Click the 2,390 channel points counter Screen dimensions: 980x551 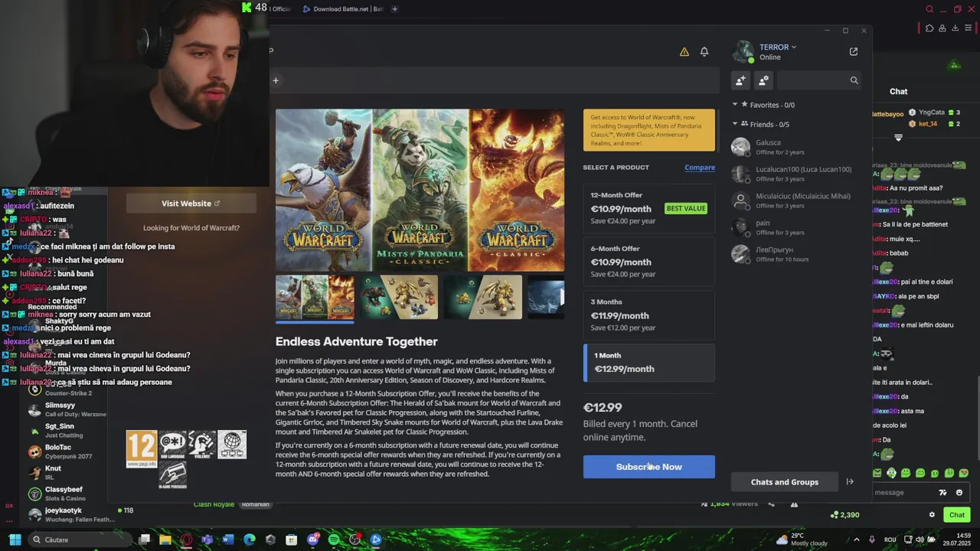click(844, 515)
